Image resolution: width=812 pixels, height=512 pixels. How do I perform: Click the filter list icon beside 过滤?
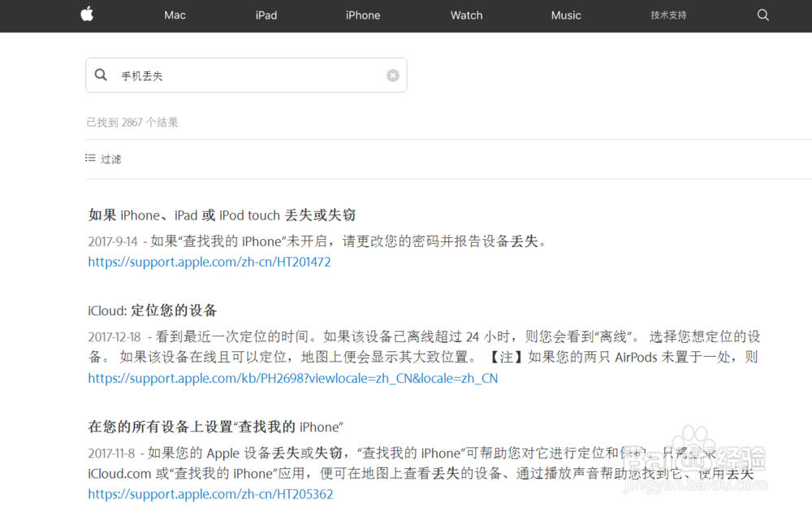coord(90,158)
